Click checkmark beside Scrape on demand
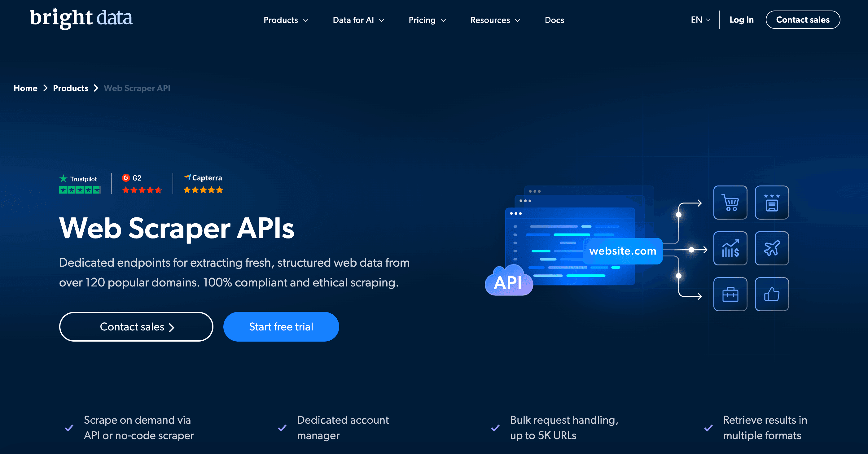 point(69,428)
